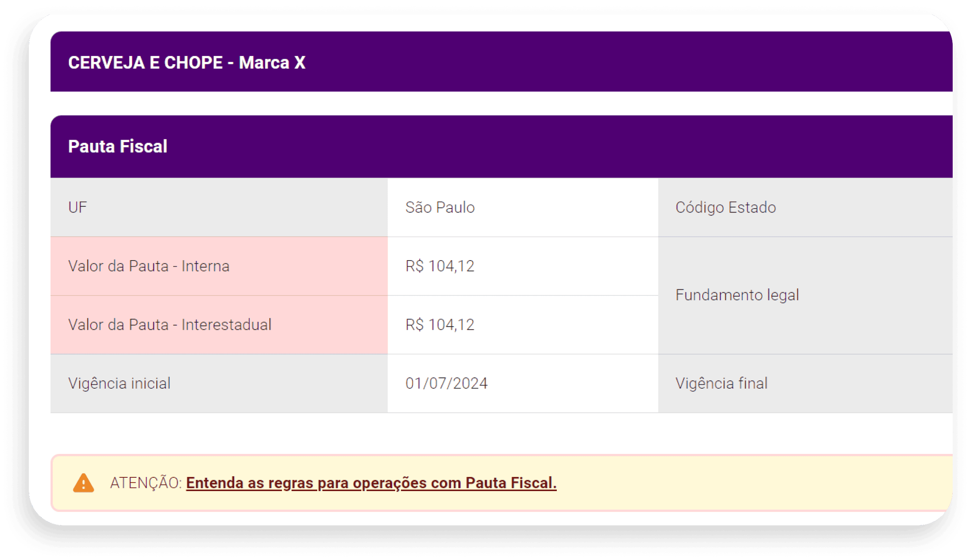
Task: Select the 'Vigência inicial' label
Action: (119, 384)
